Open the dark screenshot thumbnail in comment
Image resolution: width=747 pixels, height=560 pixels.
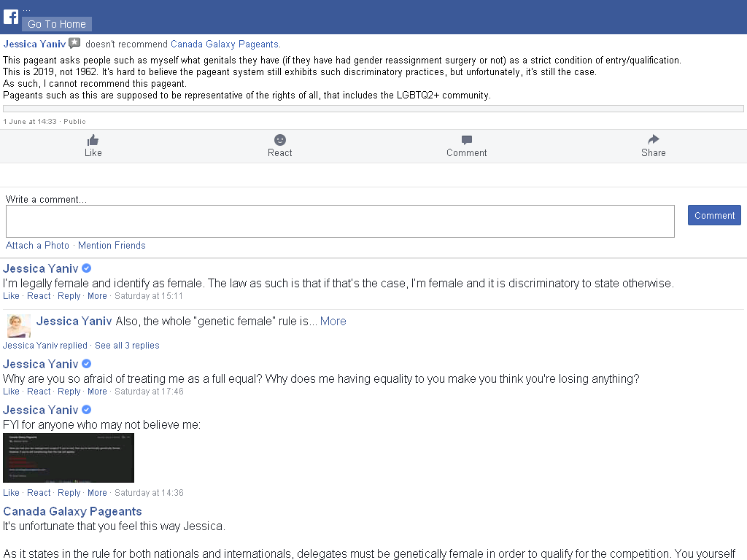[x=69, y=458]
